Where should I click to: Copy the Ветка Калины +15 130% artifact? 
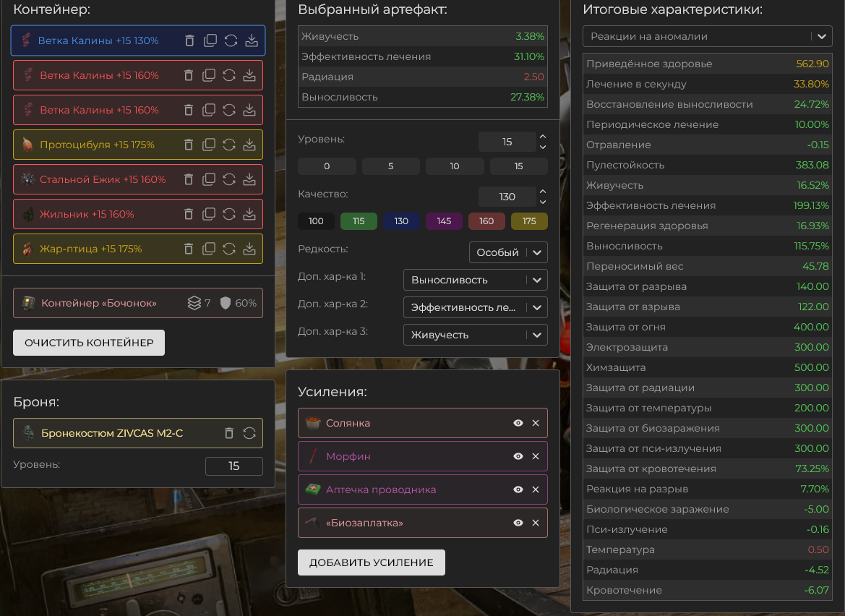[210, 40]
